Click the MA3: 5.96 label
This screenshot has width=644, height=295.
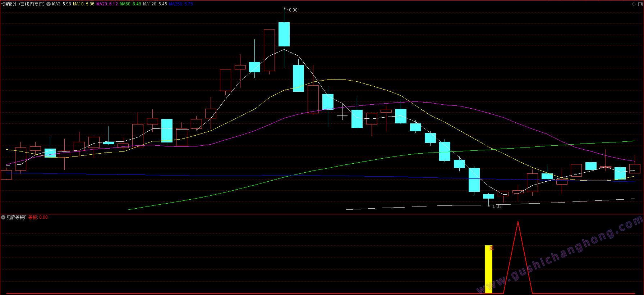(61, 4)
